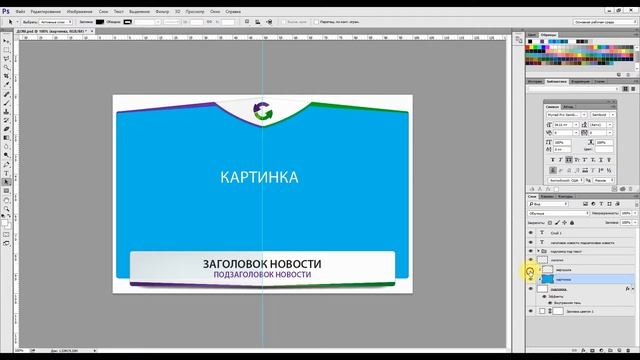Screen dimensions: 640x360
Task: Switch to the Контуры tab
Action: (x=565, y=196)
